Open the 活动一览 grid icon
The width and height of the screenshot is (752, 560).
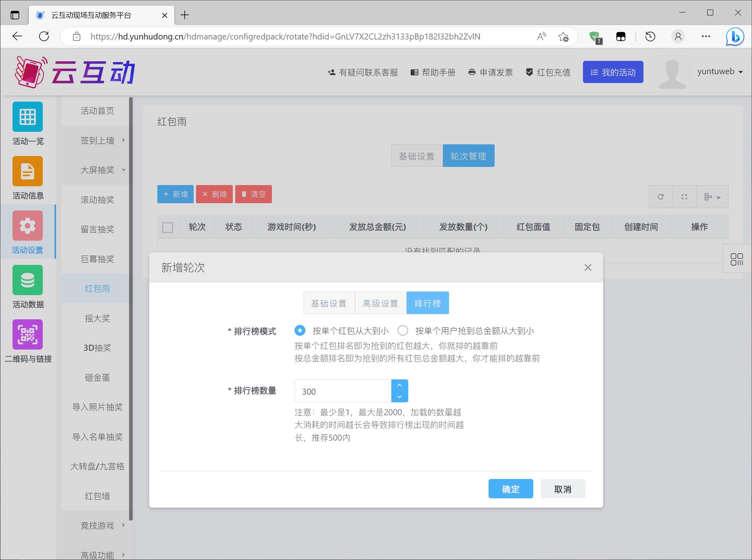coord(27,117)
